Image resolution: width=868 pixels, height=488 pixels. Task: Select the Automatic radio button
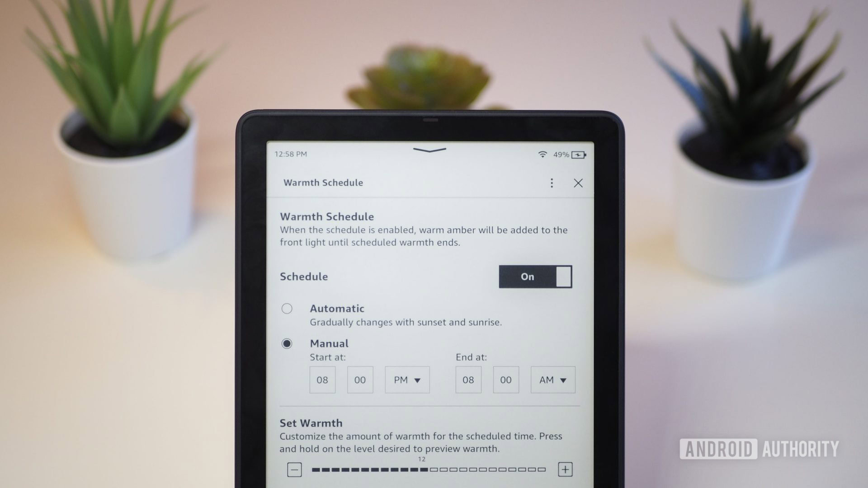tap(287, 308)
